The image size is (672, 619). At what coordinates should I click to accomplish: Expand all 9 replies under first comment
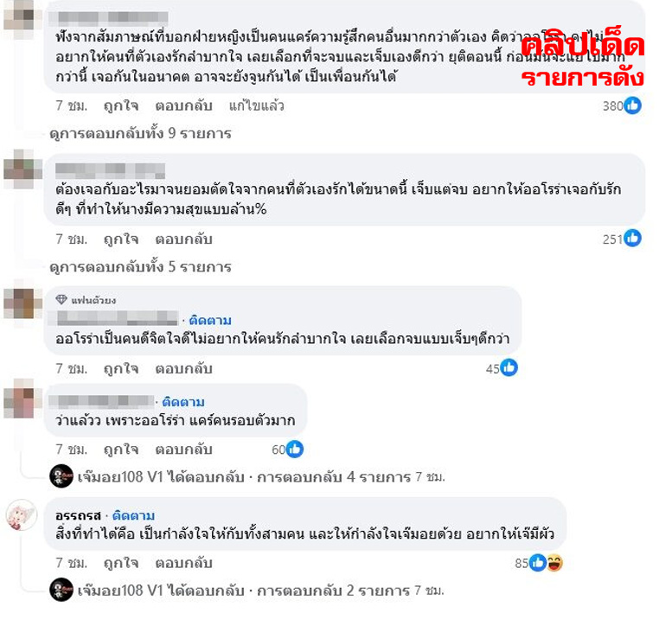pos(140,134)
